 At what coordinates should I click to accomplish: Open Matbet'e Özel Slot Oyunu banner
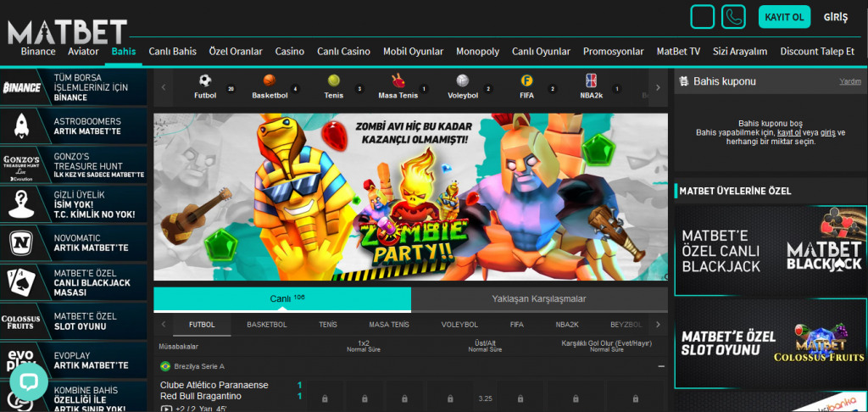pos(771,344)
